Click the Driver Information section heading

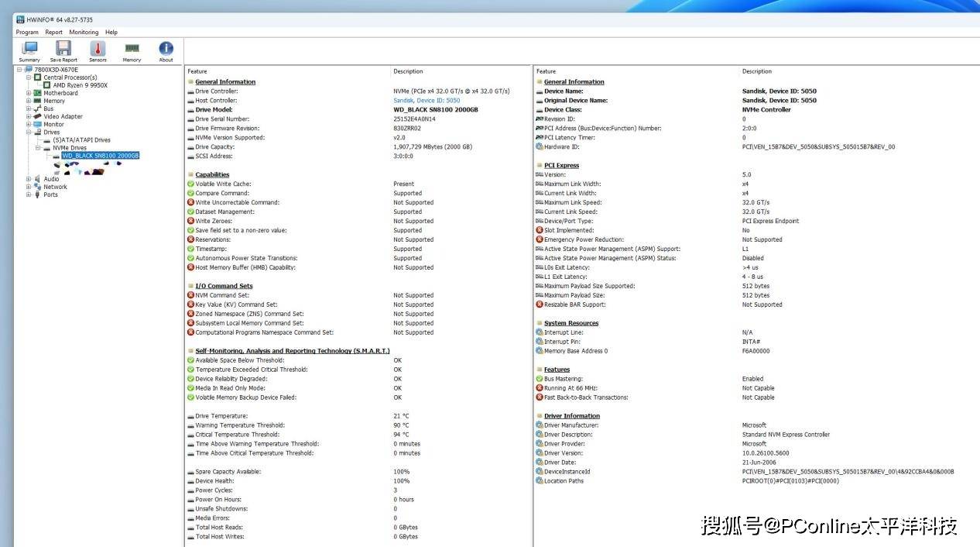point(572,416)
